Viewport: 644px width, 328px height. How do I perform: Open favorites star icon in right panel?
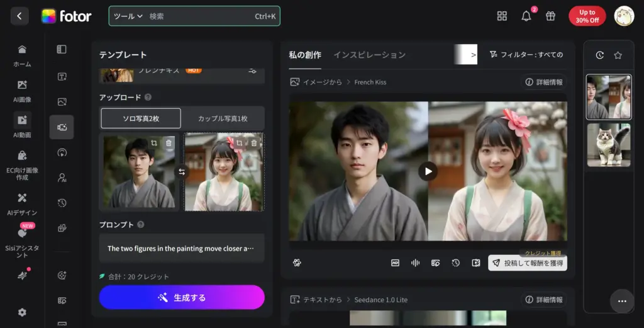[618, 55]
